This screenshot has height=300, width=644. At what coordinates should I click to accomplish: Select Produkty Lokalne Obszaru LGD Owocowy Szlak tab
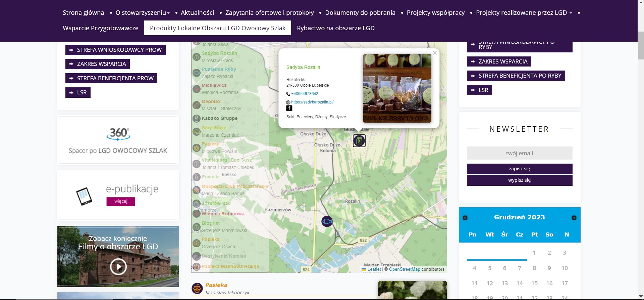(218, 28)
